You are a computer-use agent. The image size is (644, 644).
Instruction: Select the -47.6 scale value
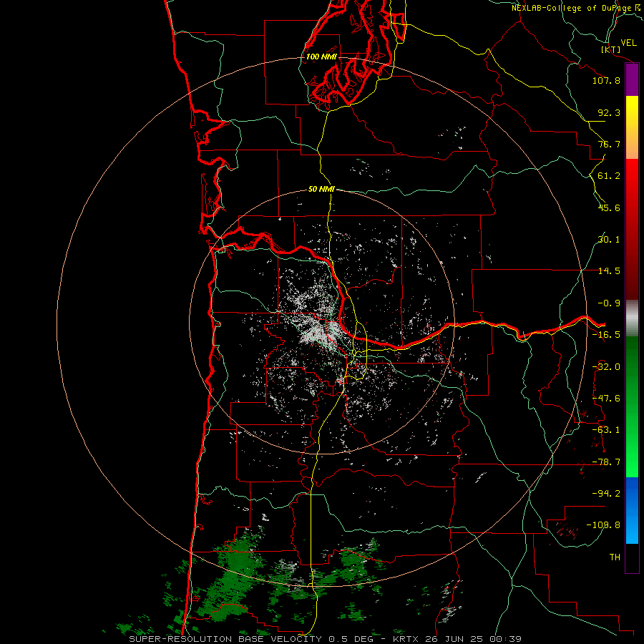(606, 399)
